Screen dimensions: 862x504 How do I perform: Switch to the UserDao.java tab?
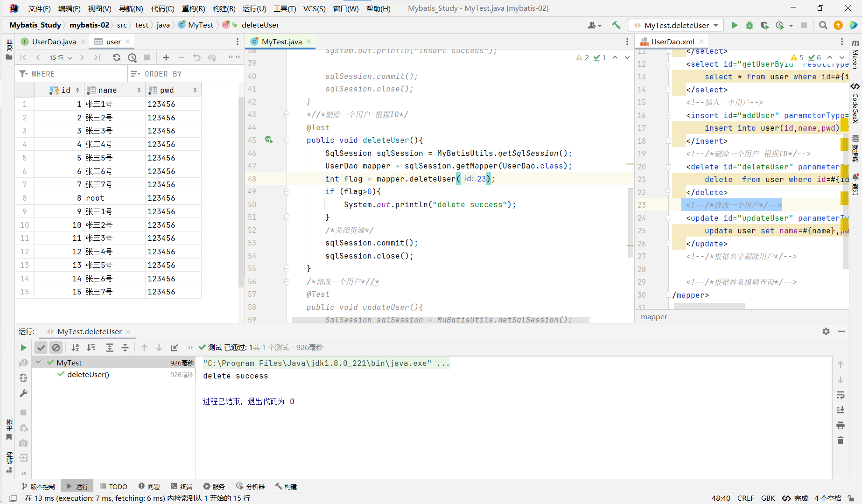click(x=53, y=42)
